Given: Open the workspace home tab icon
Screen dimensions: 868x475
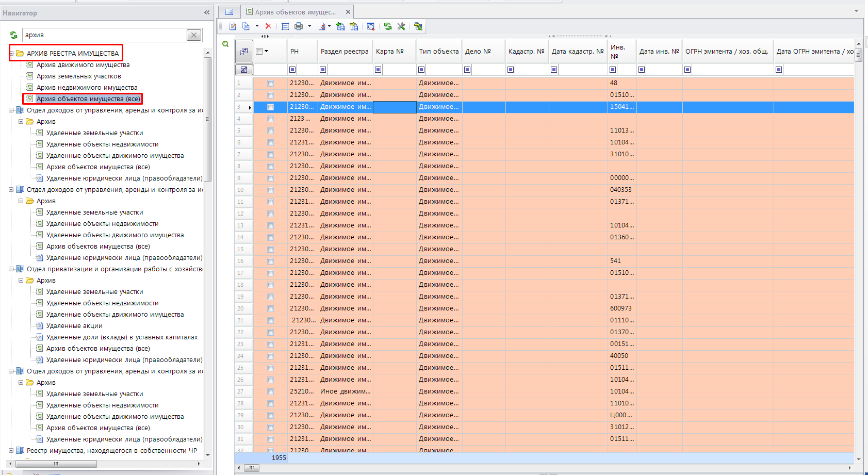Looking at the screenshot, I should pyautogui.click(x=230, y=12).
